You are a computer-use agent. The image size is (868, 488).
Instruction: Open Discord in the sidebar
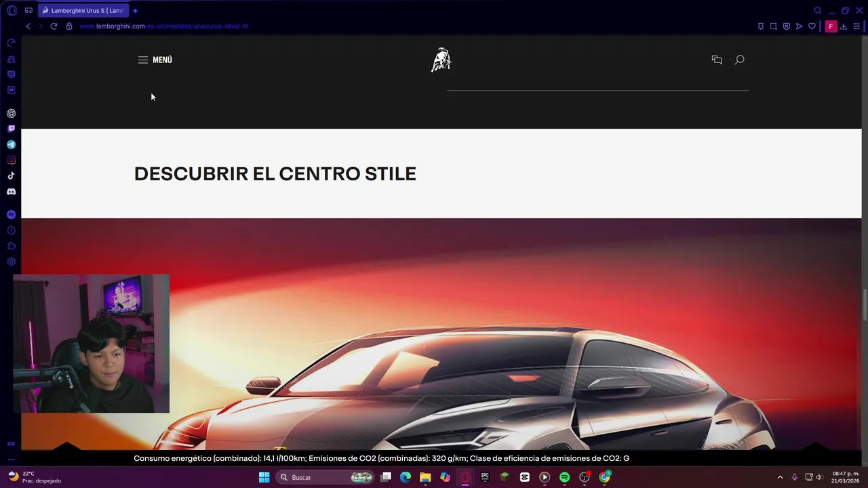12,192
